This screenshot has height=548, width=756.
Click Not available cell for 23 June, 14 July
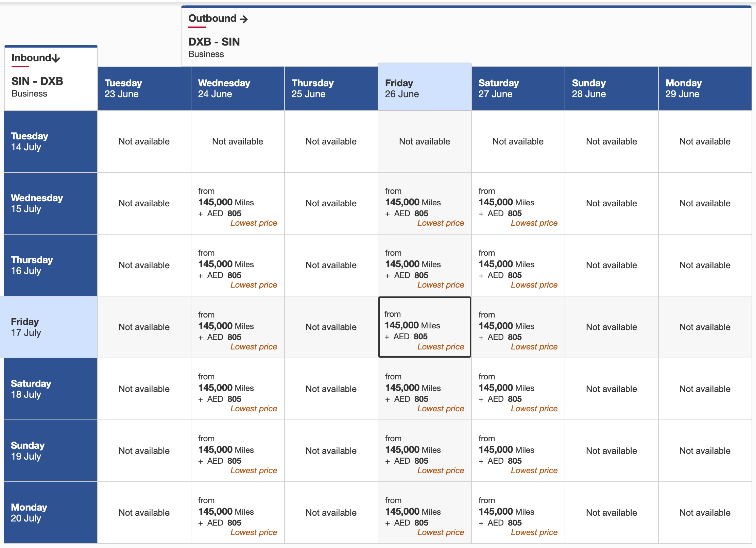click(x=144, y=141)
